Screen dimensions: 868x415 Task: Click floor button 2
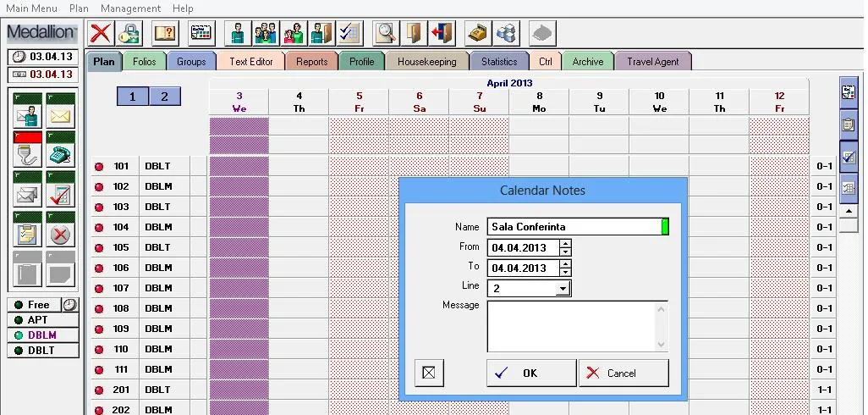pyautogui.click(x=164, y=97)
